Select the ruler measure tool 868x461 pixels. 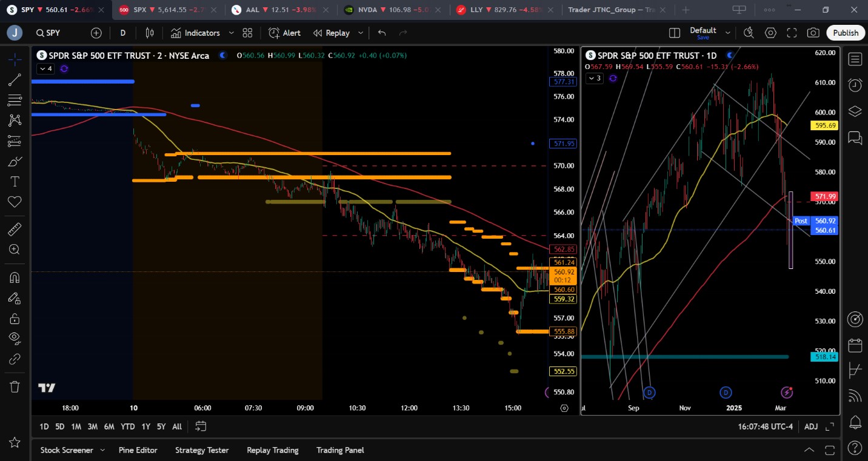tap(15, 229)
